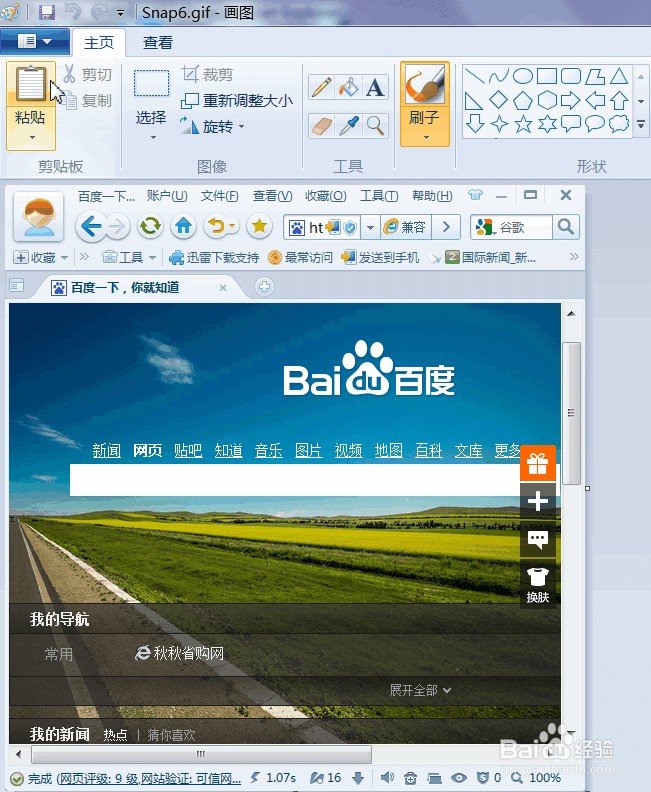The height and width of the screenshot is (792, 651).
Task: Switch to the 查看 ribbon tab
Action: [x=158, y=42]
